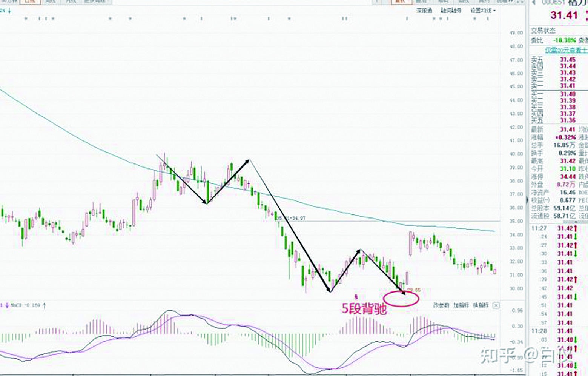Viewport: 588px width, 376px height.
Task: Collapse the right quote panel via side handle
Action: [527, 200]
